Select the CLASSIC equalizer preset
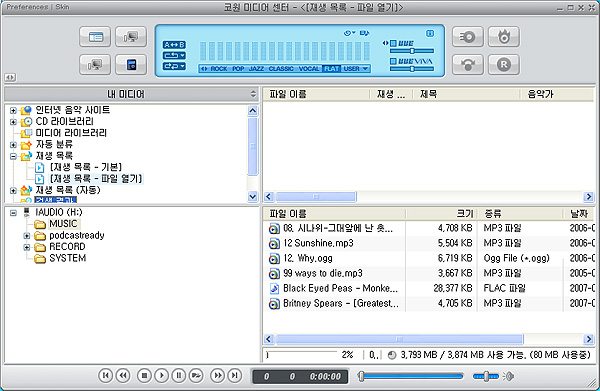 coord(281,68)
